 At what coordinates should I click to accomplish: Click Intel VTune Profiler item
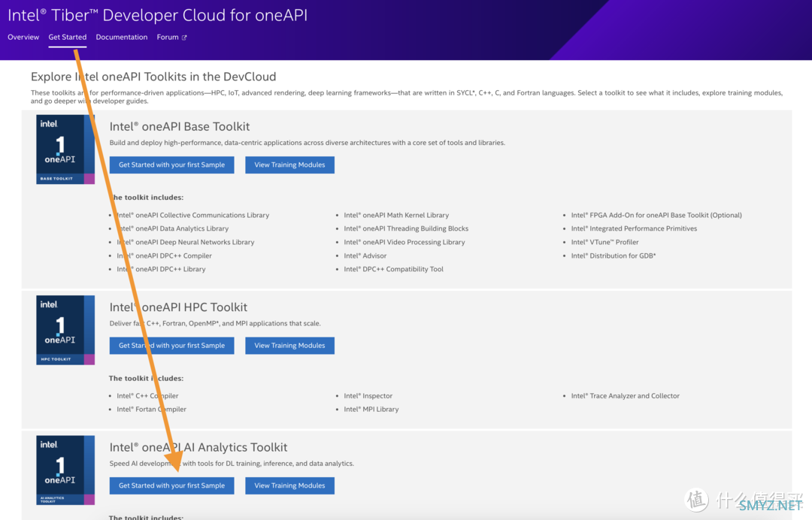[604, 242]
